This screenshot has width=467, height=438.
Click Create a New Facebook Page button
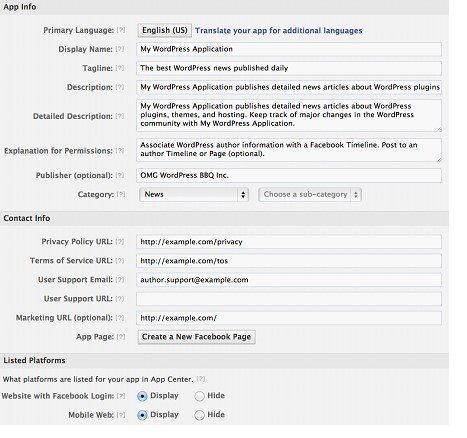click(196, 337)
